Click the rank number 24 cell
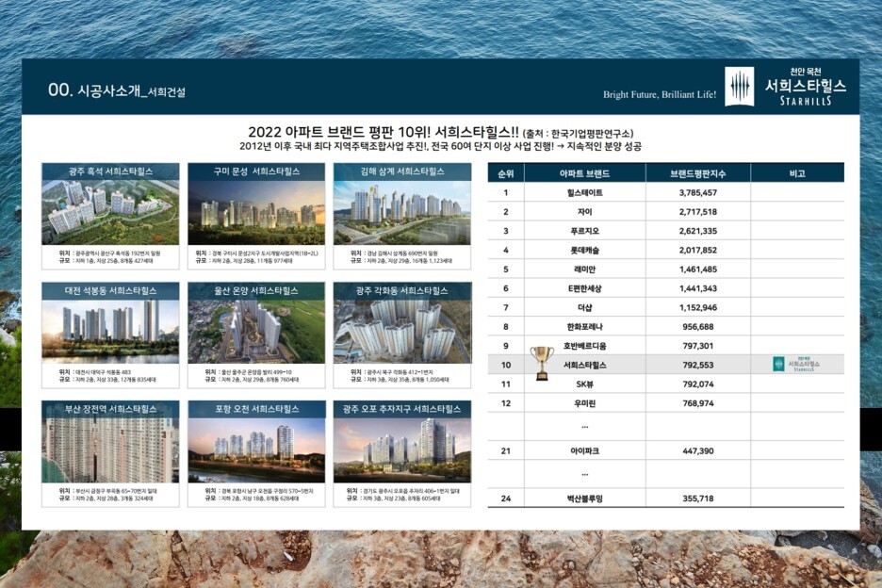882x588 pixels. point(506,498)
